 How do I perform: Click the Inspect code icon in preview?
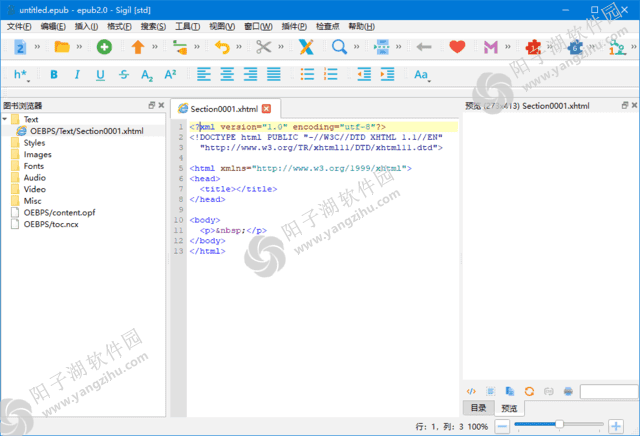472,390
